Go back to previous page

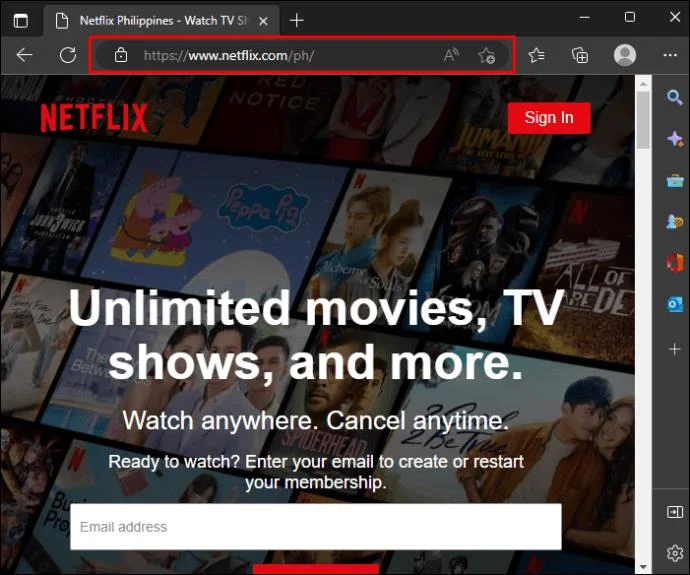tap(24, 55)
